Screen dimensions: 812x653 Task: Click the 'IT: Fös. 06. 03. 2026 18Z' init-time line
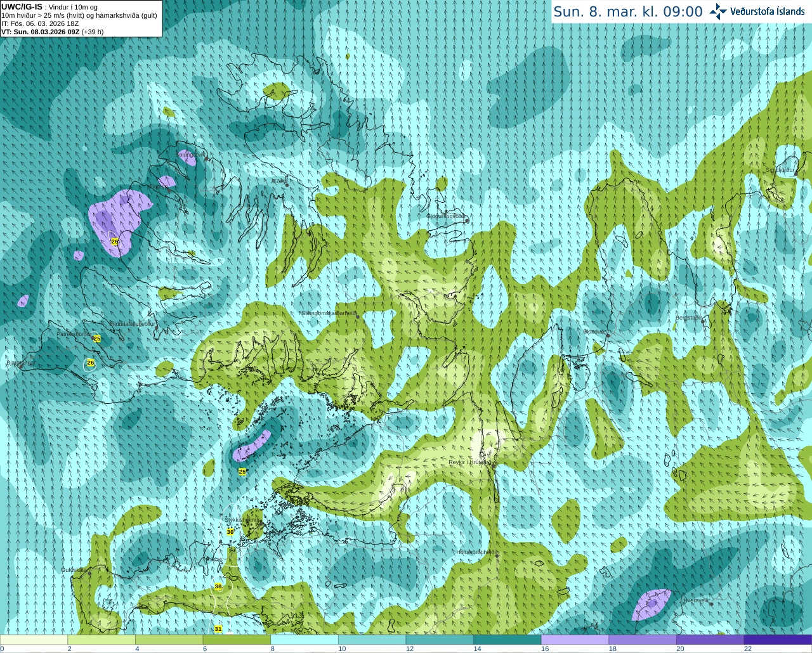coord(40,23)
